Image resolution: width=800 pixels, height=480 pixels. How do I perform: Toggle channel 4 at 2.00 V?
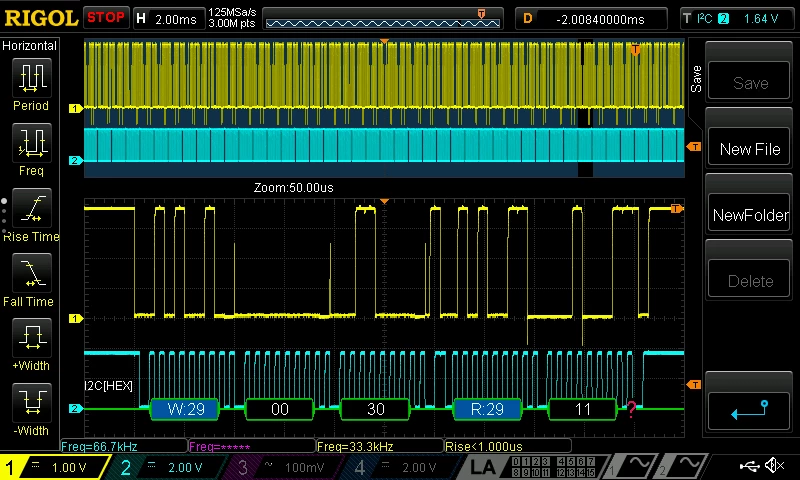(x=402, y=467)
